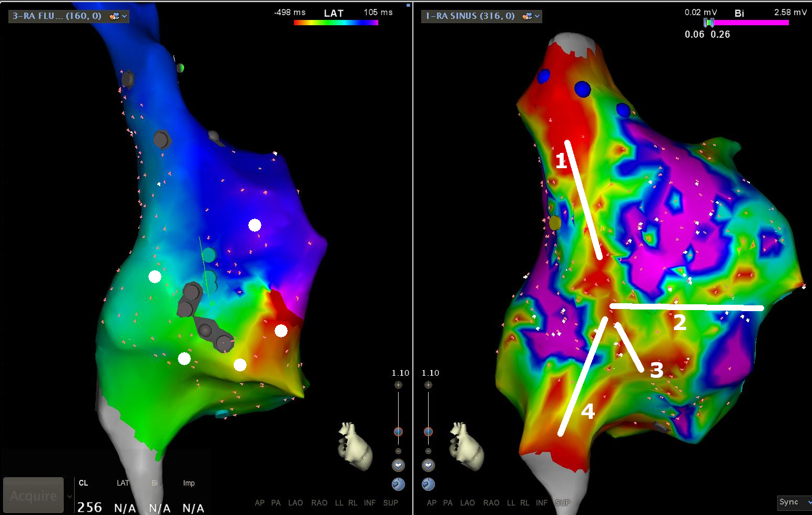Open the 1-RA SINUS map selector dropdown
The image size is (812, 515).
click(537, 16)
